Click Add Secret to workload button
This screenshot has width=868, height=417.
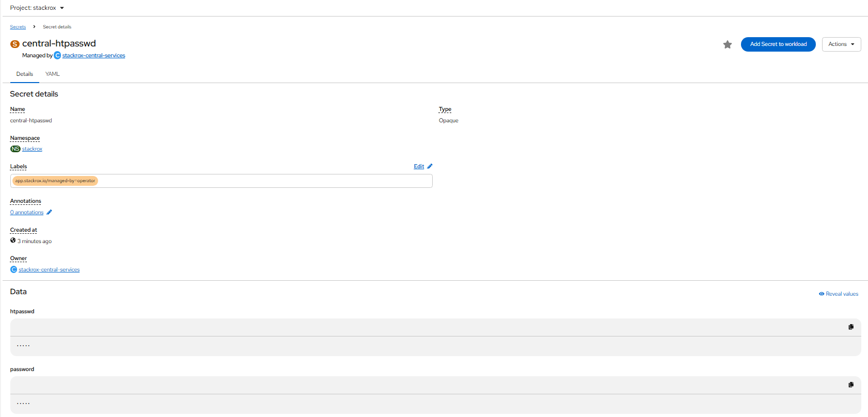pyautogui.click(x=778, y=44)
